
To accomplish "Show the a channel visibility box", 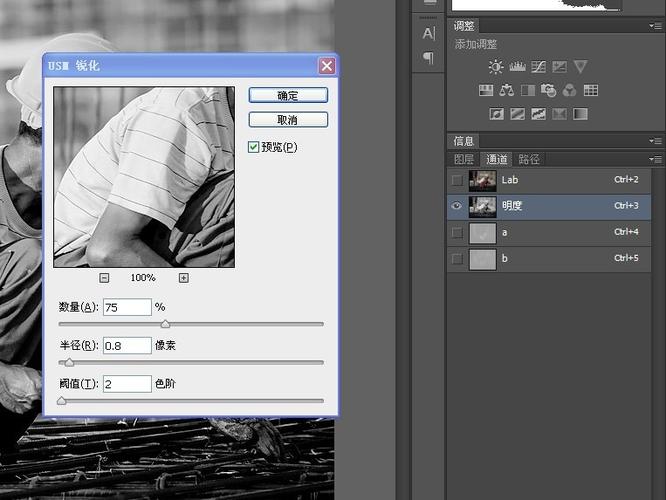I will (457, 233).
